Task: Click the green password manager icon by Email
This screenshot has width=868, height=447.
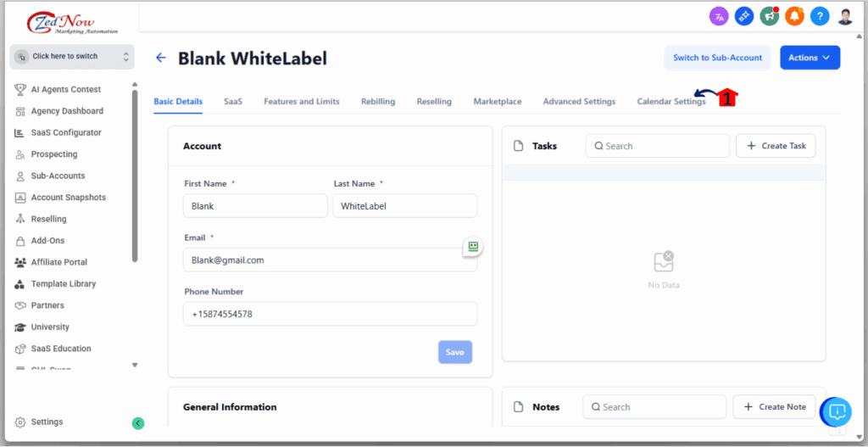Action: (x=473, y=247)
